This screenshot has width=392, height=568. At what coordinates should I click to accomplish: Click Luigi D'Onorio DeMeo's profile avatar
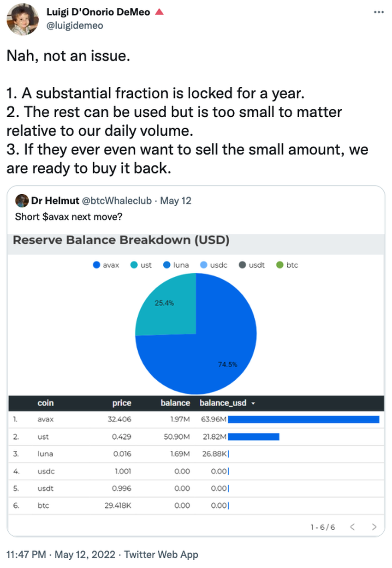pyautogui.click(x=22, y=20)
